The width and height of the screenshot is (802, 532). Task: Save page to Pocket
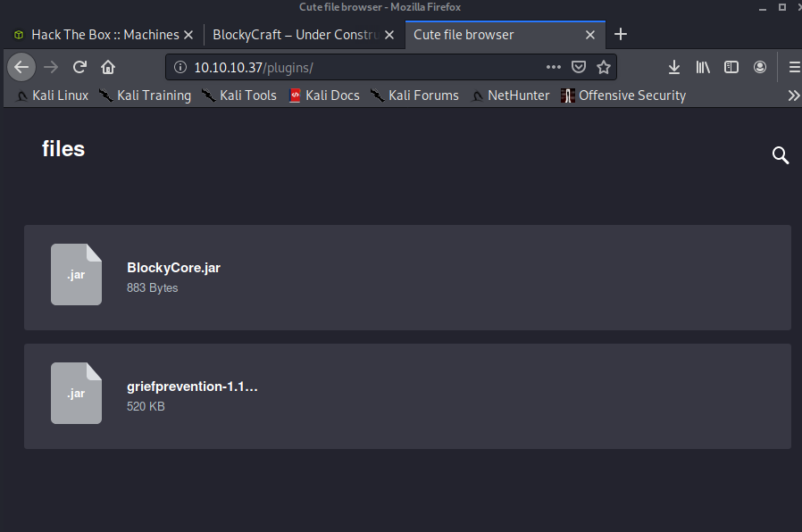pos(579,67)
